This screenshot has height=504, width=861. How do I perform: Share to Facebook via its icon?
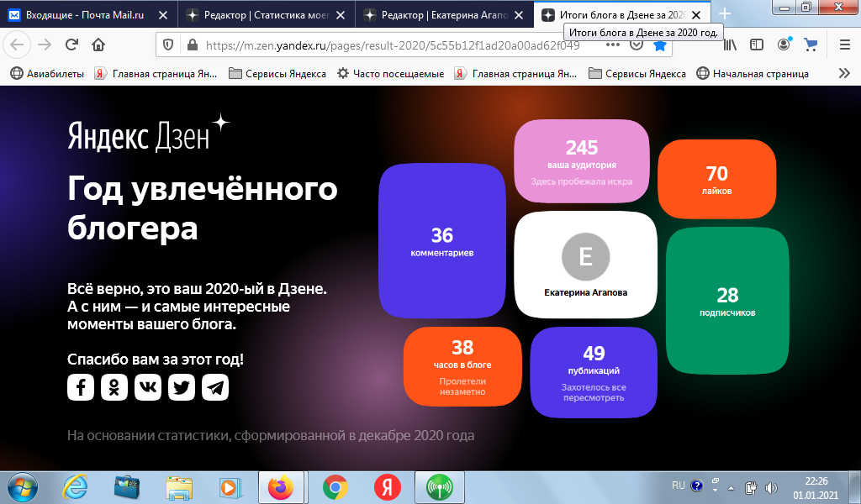81,387
